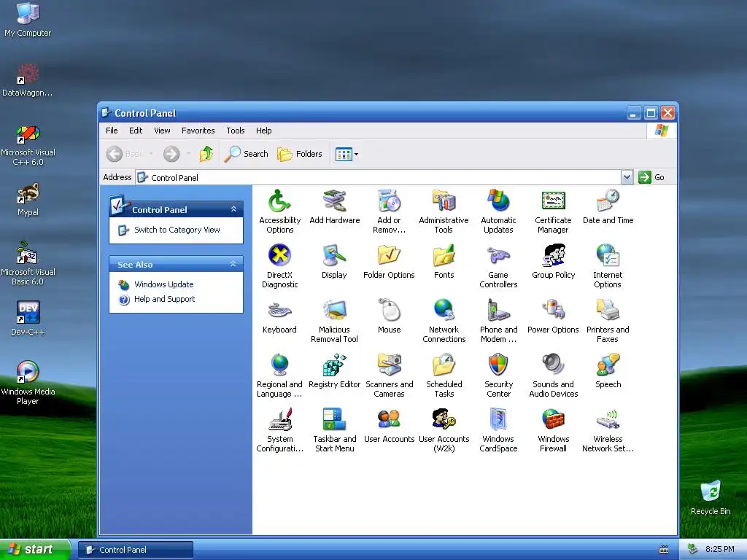Click the Start button
Image resolution: width=747 pixels, height=560 pixels.
(35, 550)
